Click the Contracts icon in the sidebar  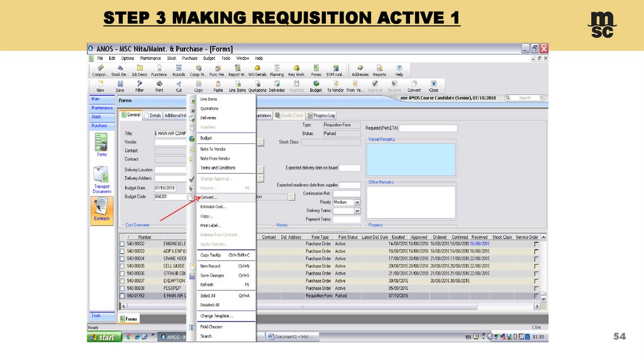[101, 209]
